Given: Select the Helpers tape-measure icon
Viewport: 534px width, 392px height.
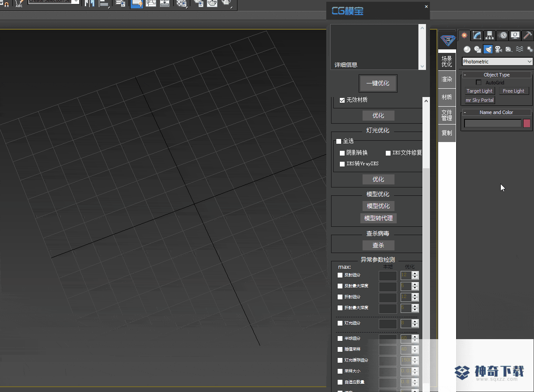Looking at the screenshot, I should tap(509, 49).
